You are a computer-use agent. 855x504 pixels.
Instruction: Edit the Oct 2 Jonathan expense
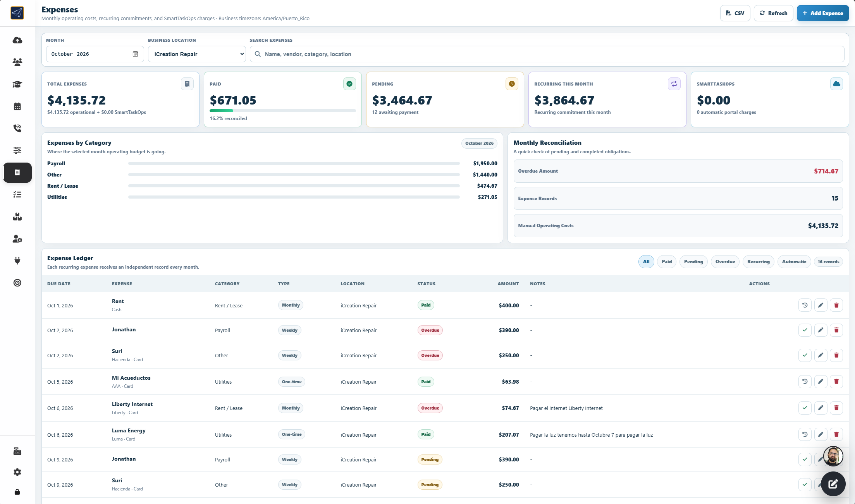click(x=821, y=330)
